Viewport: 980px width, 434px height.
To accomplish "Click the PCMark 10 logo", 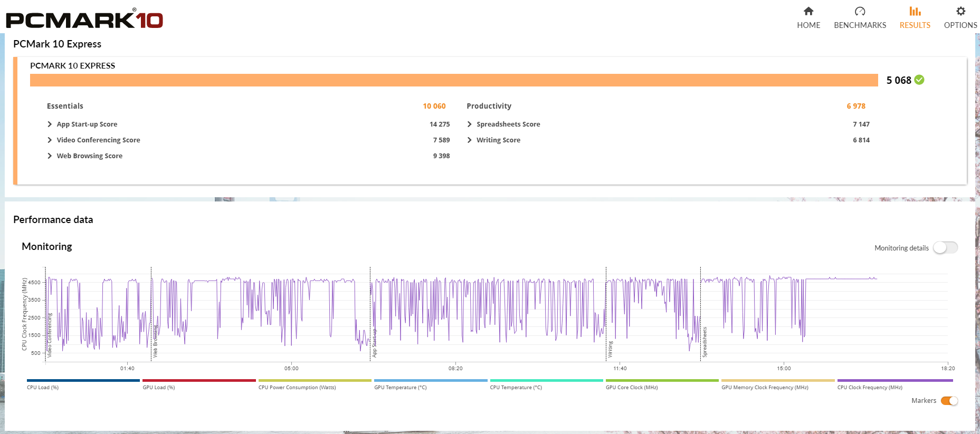I will (84, 20).
